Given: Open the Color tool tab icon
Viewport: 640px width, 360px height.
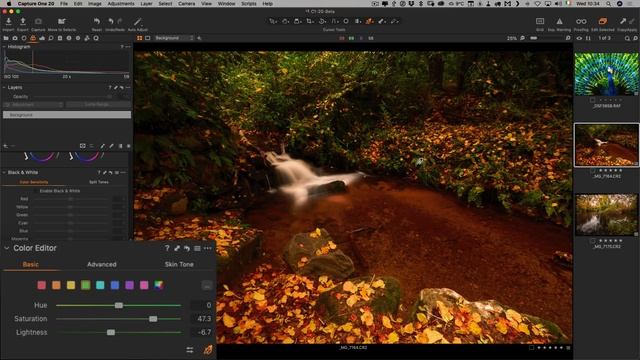Looking at the screenshot, I should click(33, 38).
